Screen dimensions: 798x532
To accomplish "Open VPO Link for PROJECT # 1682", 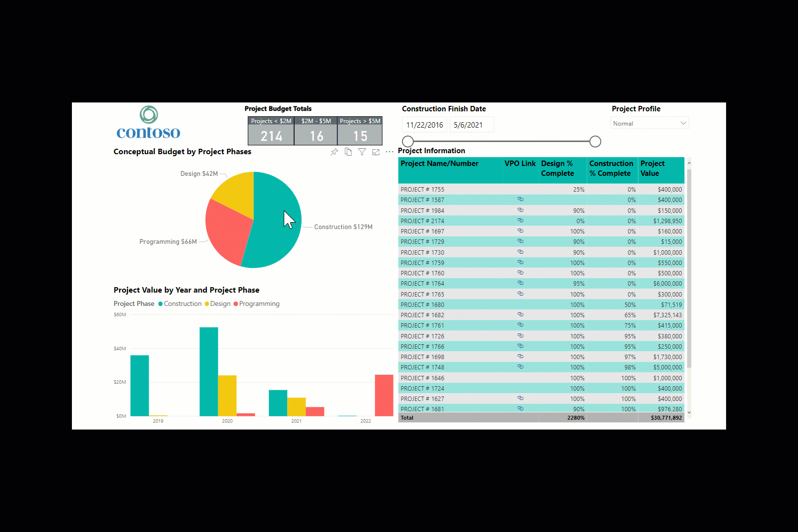I will coord(520,315).
